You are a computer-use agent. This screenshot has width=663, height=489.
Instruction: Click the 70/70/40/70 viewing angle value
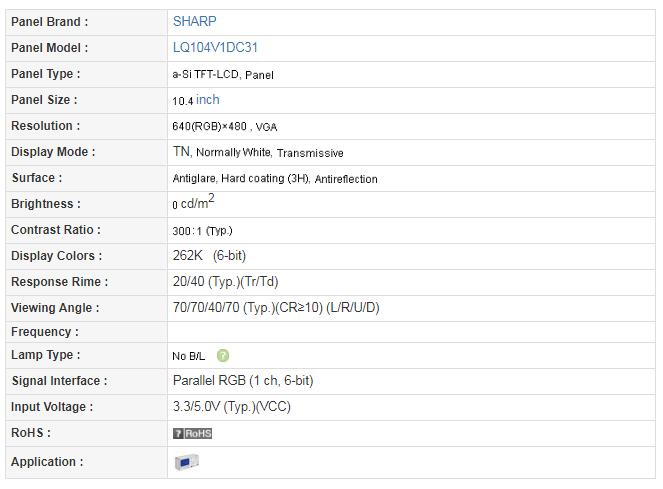pos(276,308)
